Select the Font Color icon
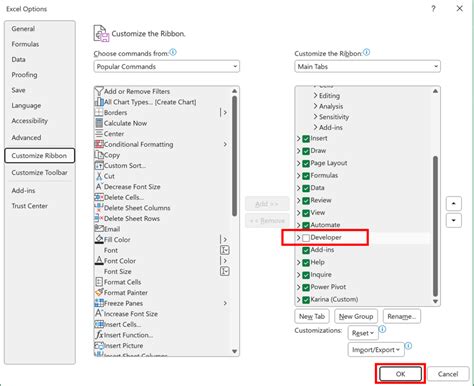474x386 pixels. point(99,261)
